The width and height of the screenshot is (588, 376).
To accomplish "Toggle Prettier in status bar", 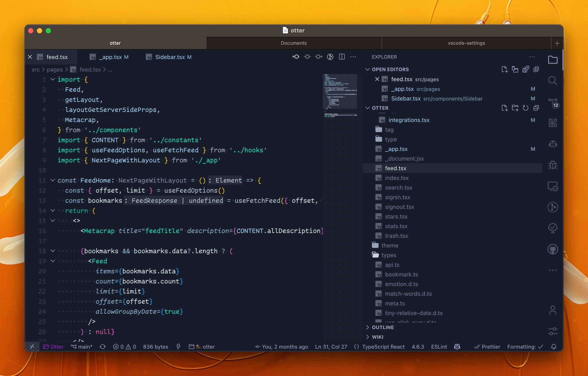I will [x=487, y=347].
